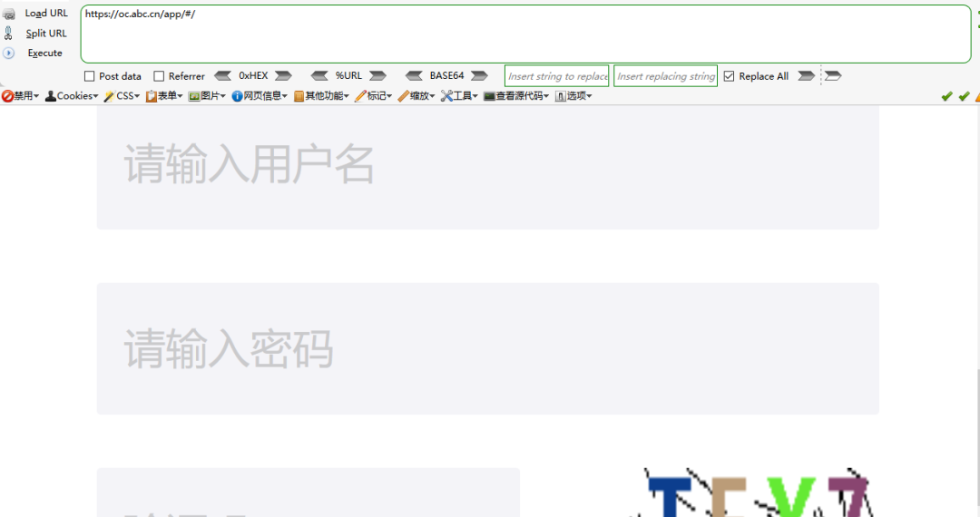Image resolution: width=980 pixels, height=517 pixels.
Task: Click the first green checkmark status icon
Action: point(946,96)
